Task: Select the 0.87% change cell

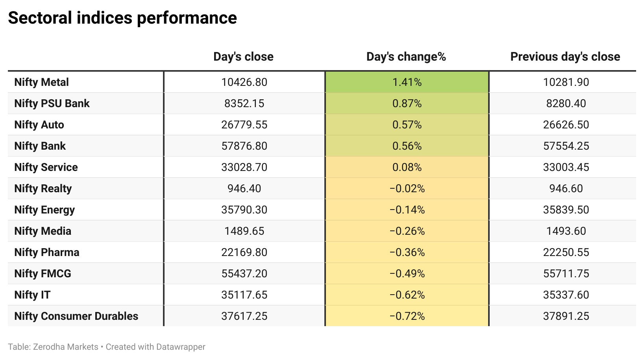Action: (407, 103)
